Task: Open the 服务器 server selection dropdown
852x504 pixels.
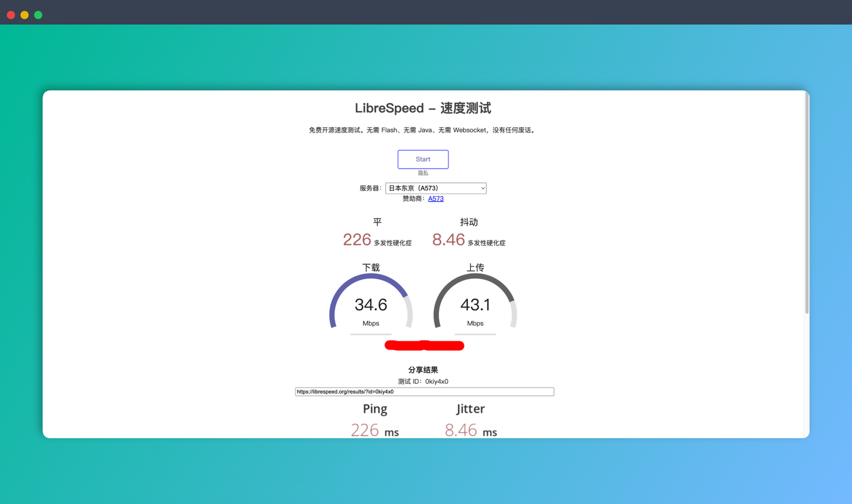Action: click(436, 188)
